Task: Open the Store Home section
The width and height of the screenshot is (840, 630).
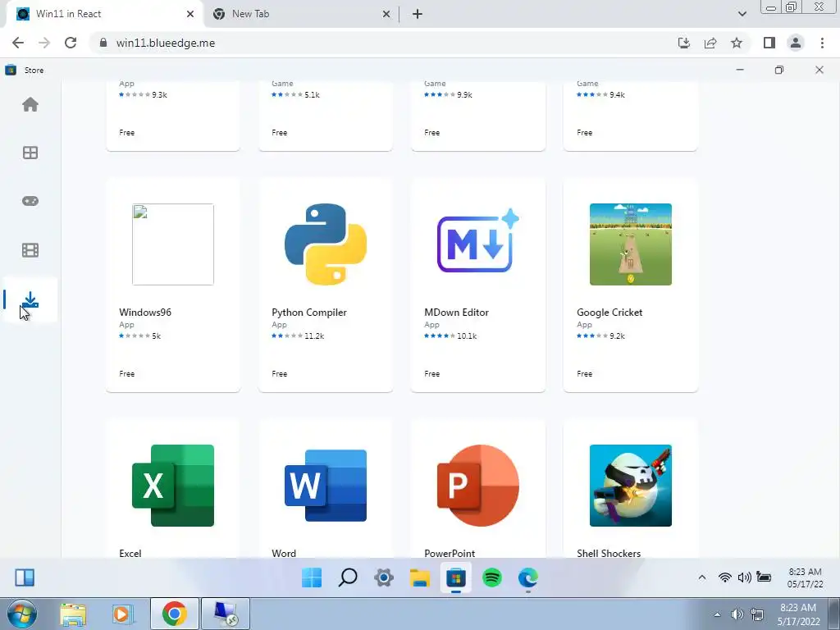Action: click(30, 104)
